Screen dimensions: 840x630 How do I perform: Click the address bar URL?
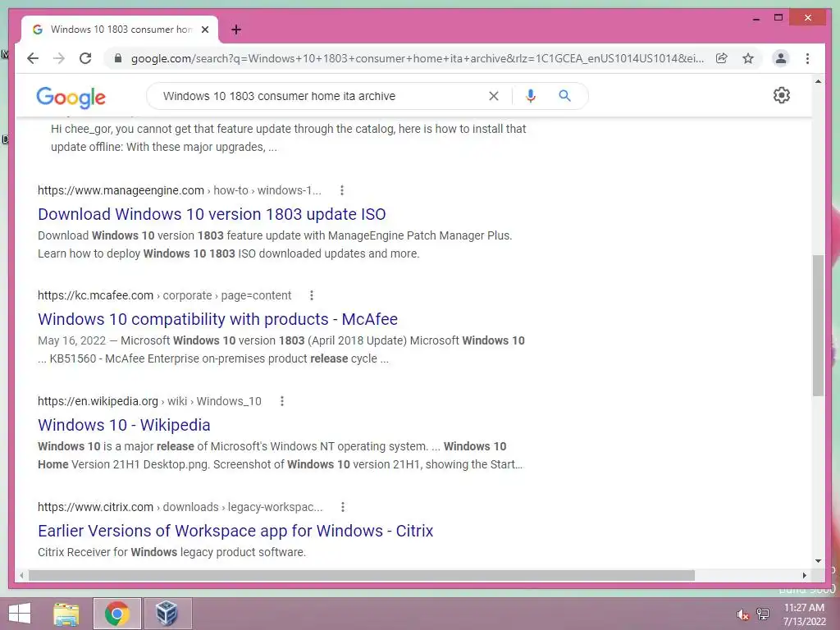tap(418, 58)
